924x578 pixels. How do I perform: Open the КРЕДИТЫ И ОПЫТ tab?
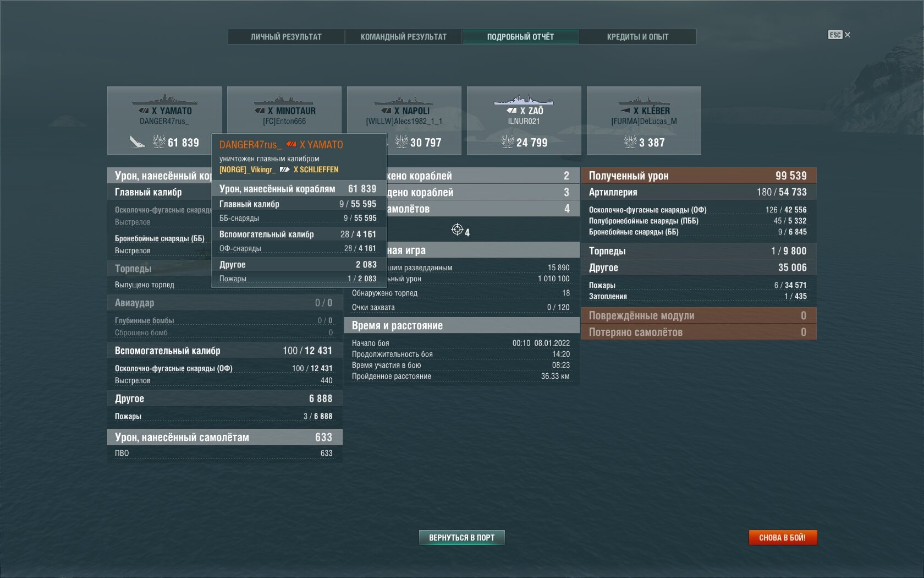(x=637, y=37)
